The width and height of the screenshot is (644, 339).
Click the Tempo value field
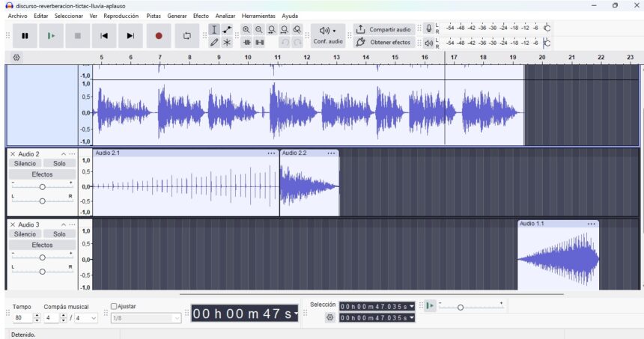click(20, 318)
